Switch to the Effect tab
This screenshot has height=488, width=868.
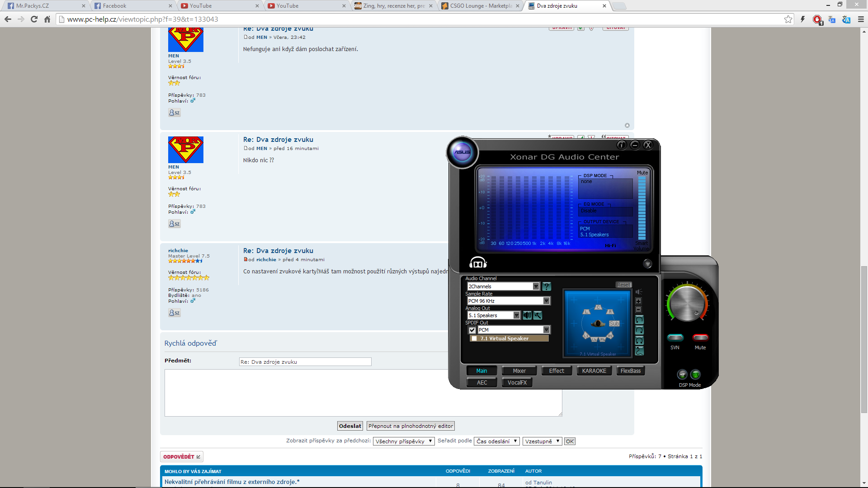point(557,371)
